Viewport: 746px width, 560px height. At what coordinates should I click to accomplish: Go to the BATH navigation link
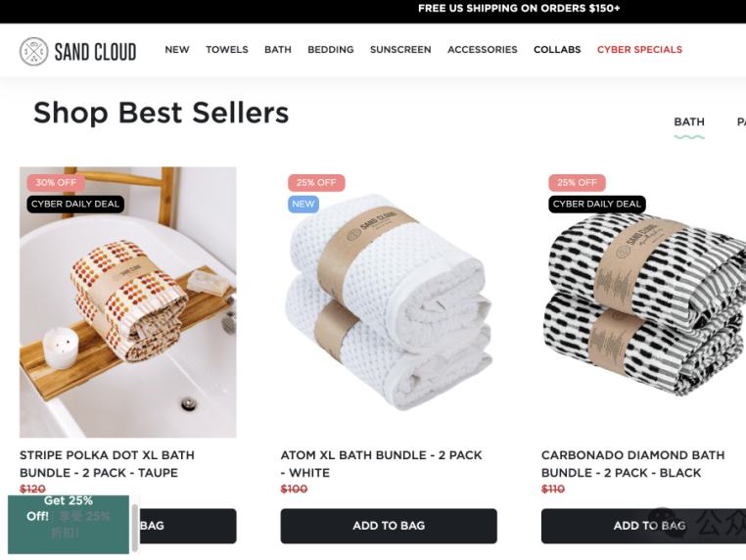click(x=278, y=50)
